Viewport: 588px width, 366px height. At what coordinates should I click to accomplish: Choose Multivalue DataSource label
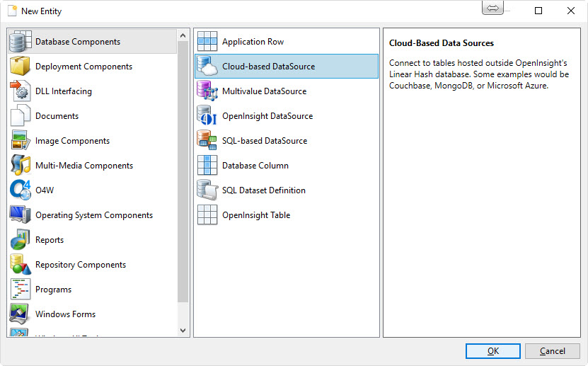[265, 91]
